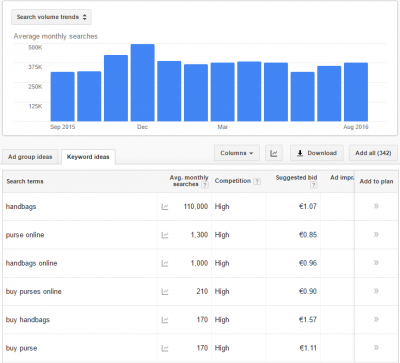The width and height of the screenshot is (400, 363).
Task: Click the Ad impr. column header
Action: point(342,178)
